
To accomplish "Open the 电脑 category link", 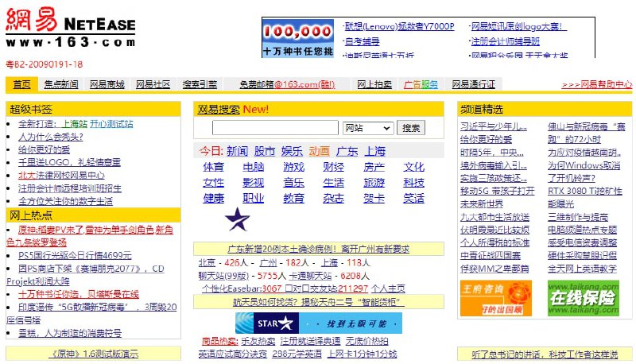I will [x=254, y=167].
